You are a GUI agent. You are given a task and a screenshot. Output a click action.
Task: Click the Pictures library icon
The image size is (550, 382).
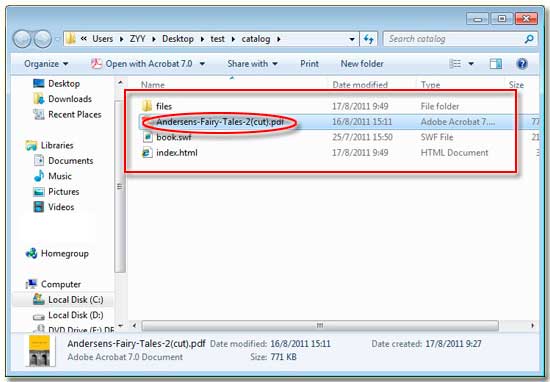(39, 192)
